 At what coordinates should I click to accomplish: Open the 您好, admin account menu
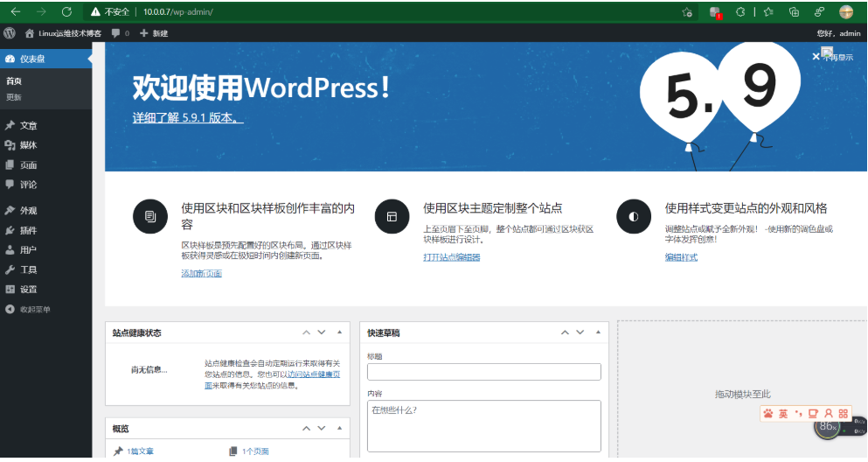pyautogui.click(x=838, y=33)
